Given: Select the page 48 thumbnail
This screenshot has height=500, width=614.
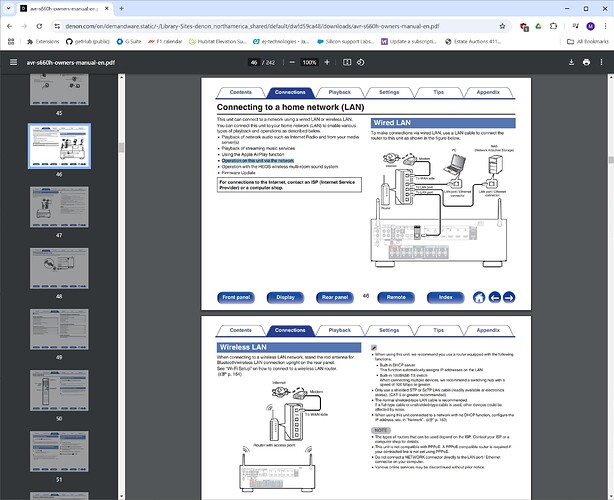Looking at the screenshot, I should click(x=59, y=268).
